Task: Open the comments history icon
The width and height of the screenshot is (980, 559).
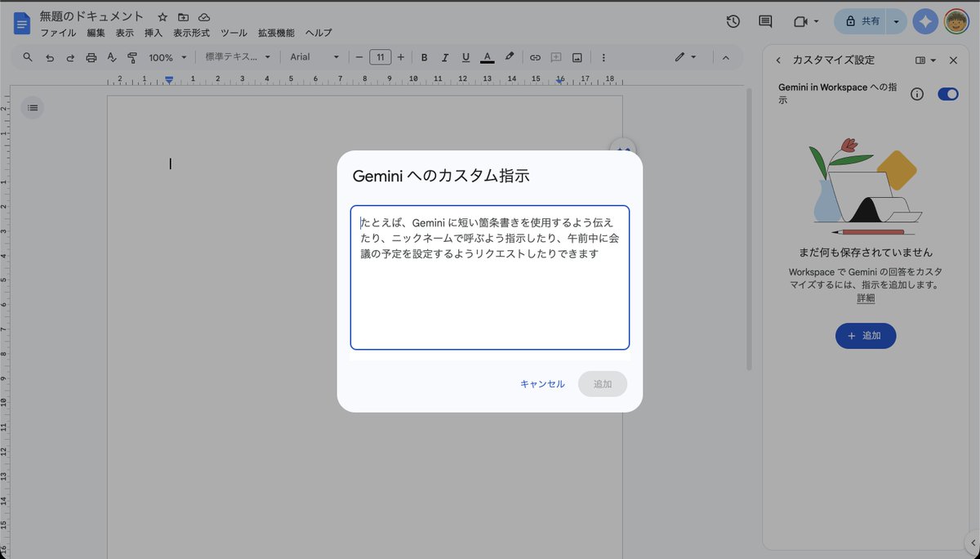Action: click(765, 22)
